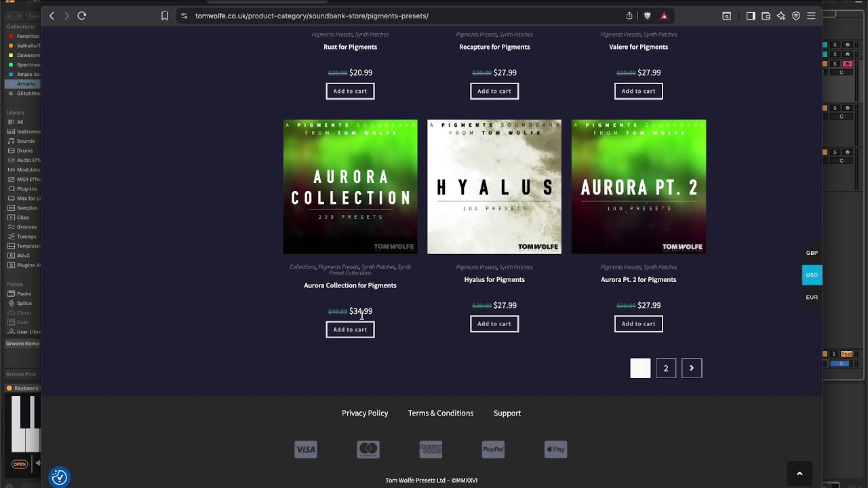Add Recapture for Pigments to cart

coord(494,91)
